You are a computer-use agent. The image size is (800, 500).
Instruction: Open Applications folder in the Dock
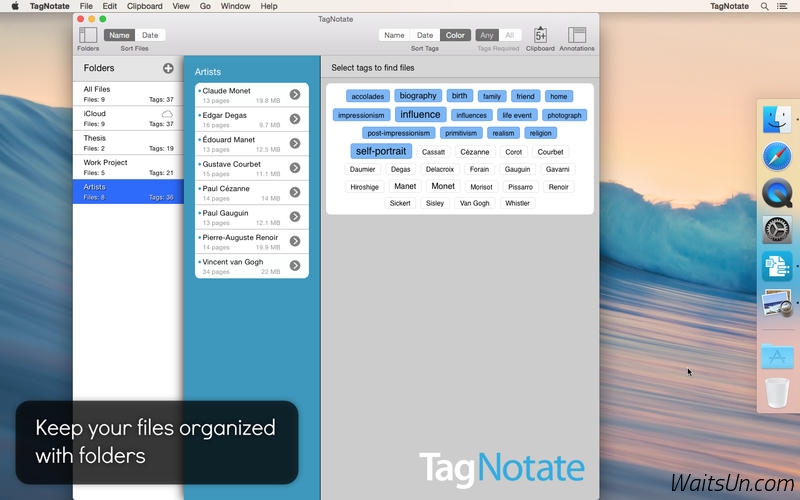click(x=777, y=356)
